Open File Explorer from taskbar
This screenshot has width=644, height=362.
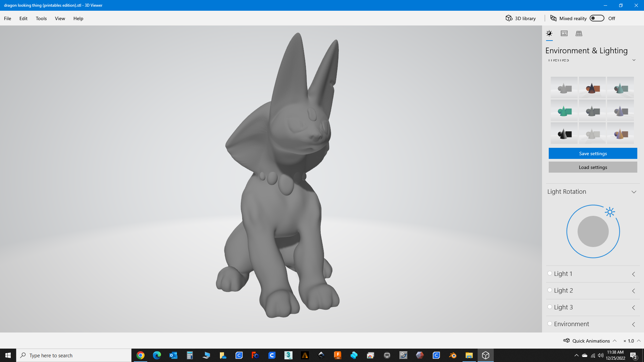pos(469,355)
